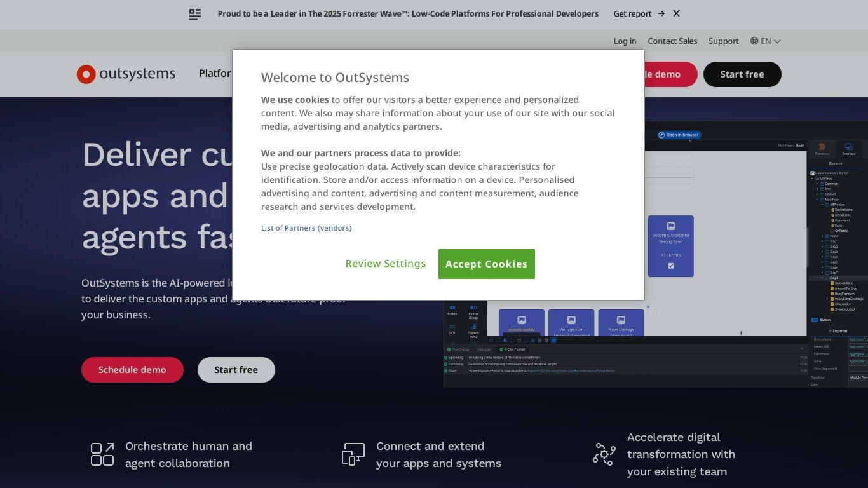The height and width of the screenshot is (488, 868).
Task: Click the flag icon on Sudden & Accidental card
Action: tap(670, 226)
